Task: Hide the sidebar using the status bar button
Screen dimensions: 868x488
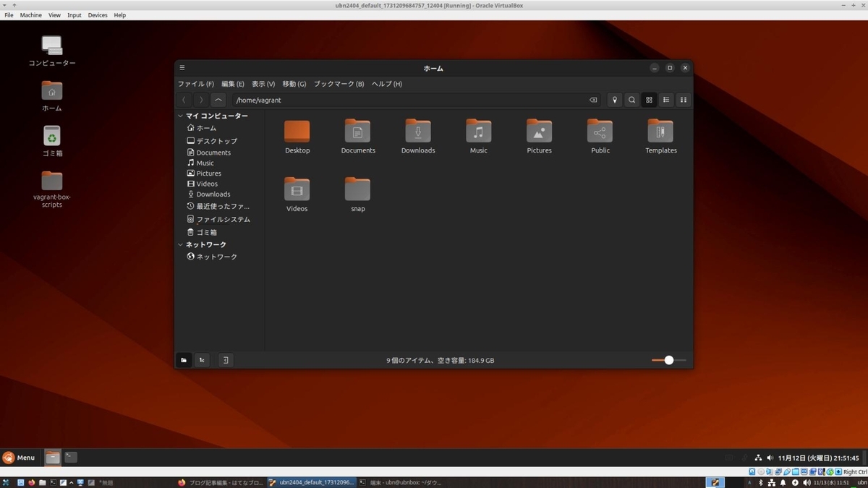Action: pos(226,359)
